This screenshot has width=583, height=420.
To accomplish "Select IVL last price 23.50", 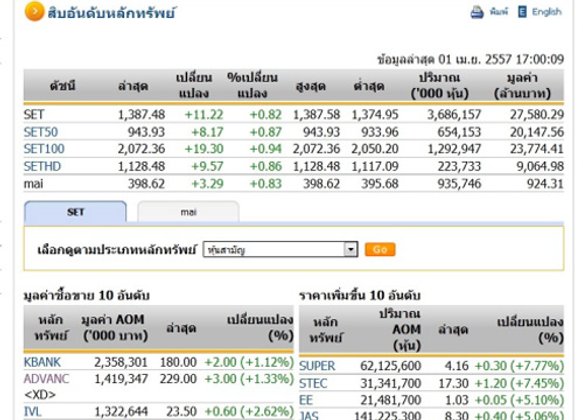I will pyautogui.click(x=181, y=411).
